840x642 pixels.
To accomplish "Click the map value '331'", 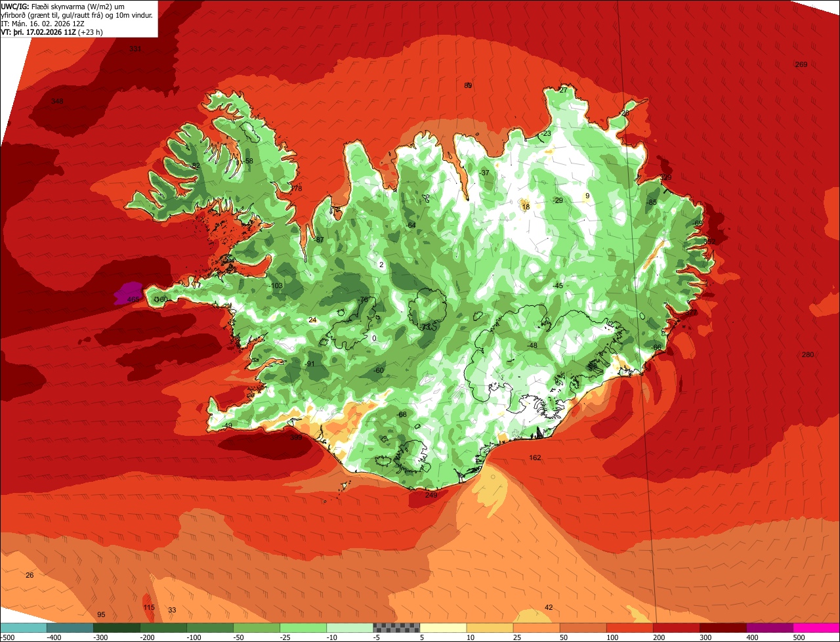I will tap(135, 49).
